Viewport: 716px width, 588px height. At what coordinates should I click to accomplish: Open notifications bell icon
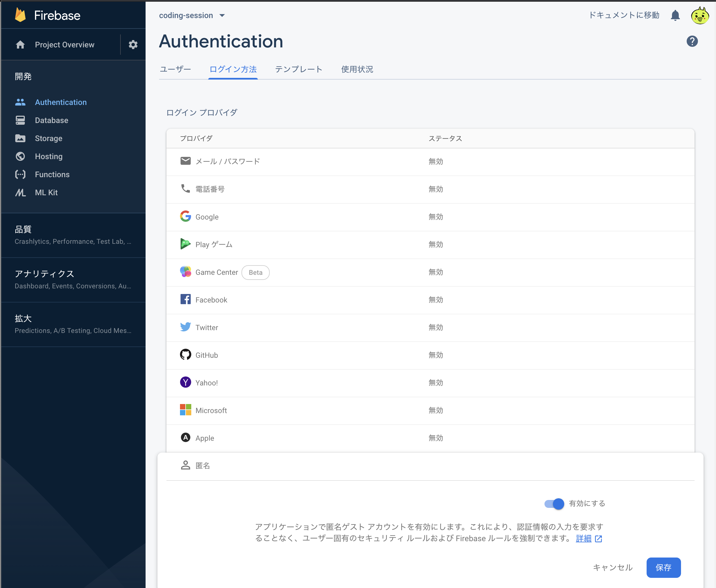[x=675, y=15]
